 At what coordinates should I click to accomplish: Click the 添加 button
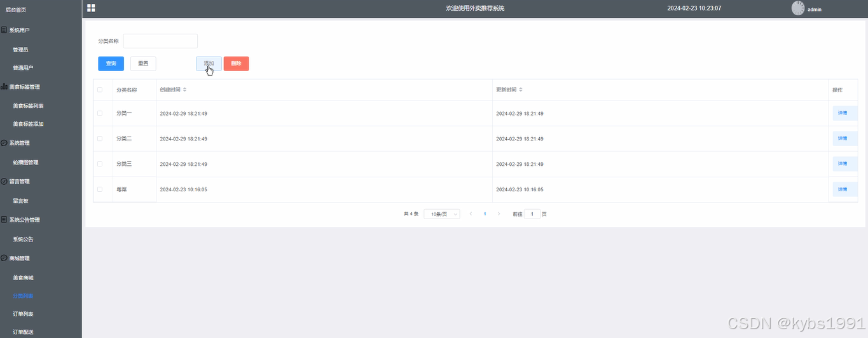[x=209, y=64]
